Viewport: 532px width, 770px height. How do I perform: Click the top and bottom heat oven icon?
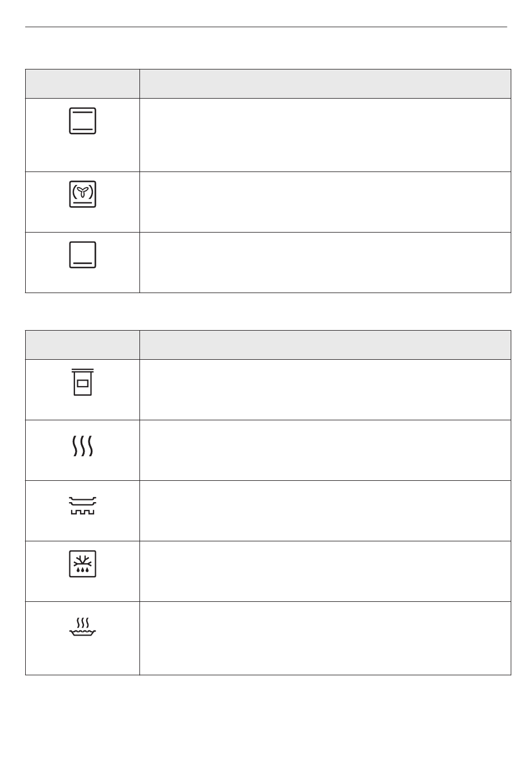tap(82, 120)
